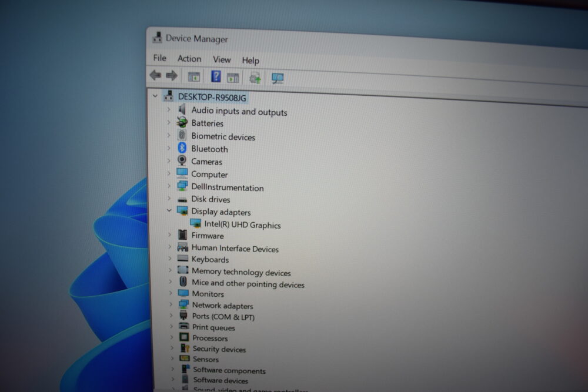Click the Sensors category icon
Image resolution: width=588 pixels, height=392 pixels.
[185, 359]
